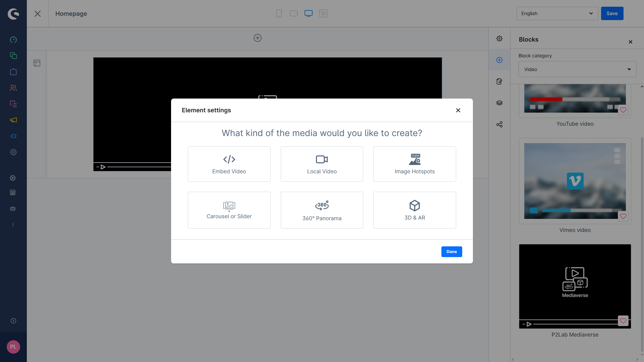Image resolution: width=644 pixels, height=362 pixels.
Task: Choose the Carousel or Slider option
Action: point(229,210)
